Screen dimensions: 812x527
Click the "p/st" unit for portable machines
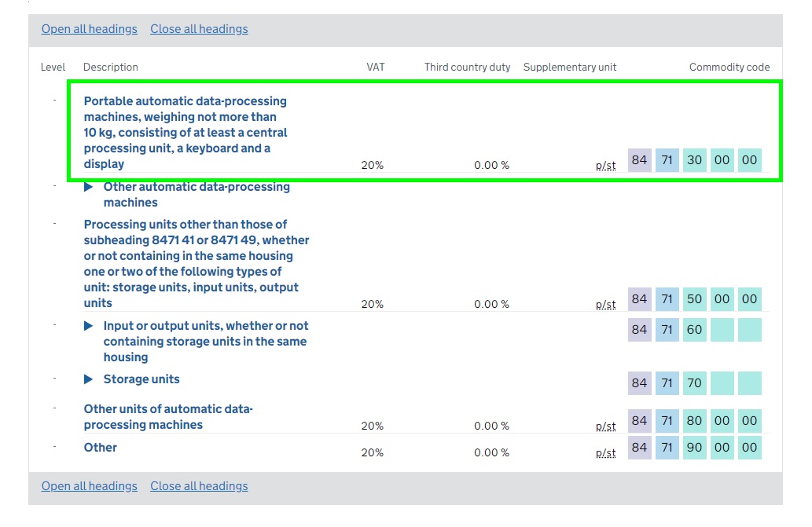[606, 166]
